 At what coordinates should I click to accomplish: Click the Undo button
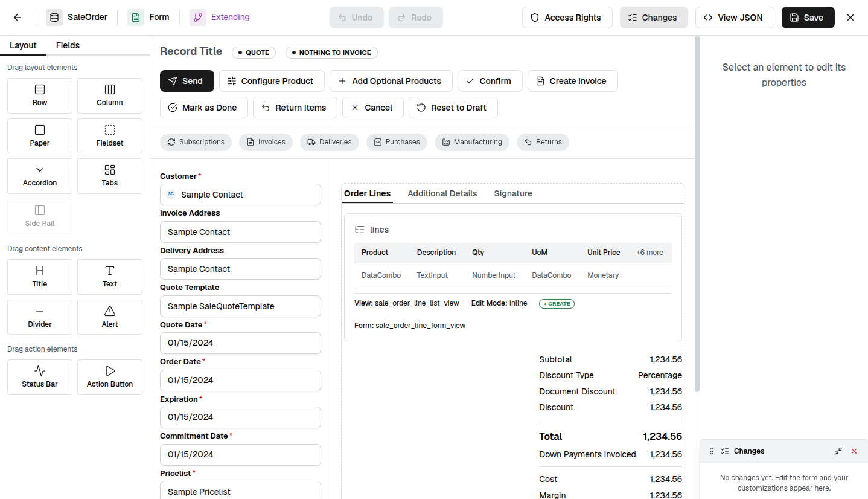pos(356,18)
